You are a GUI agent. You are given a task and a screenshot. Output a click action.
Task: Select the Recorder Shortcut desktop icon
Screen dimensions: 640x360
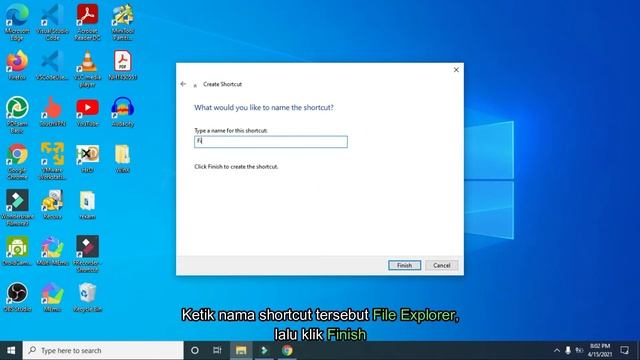click(87, 254)
